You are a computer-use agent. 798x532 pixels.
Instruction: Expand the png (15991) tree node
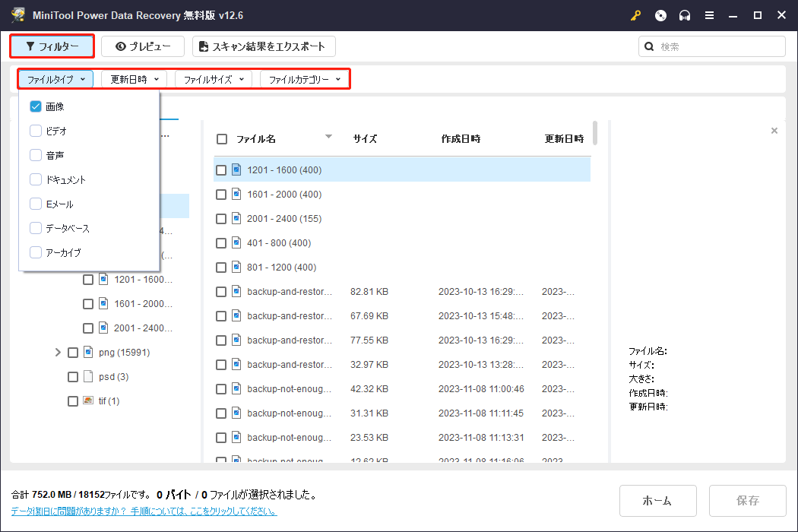tap(58, 353)
